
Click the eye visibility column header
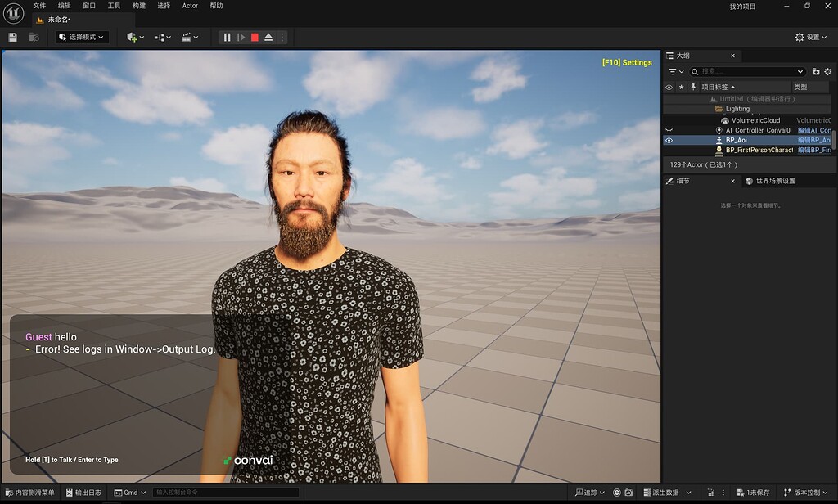(x=669, y=87)
